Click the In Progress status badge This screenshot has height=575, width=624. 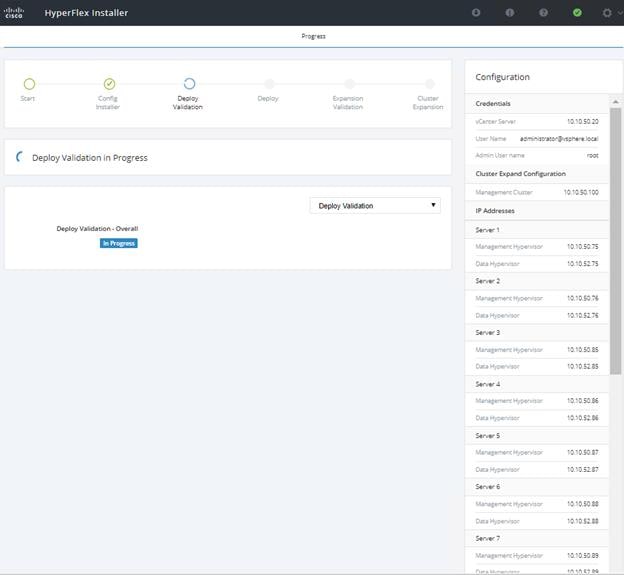(x=119, y=243)
